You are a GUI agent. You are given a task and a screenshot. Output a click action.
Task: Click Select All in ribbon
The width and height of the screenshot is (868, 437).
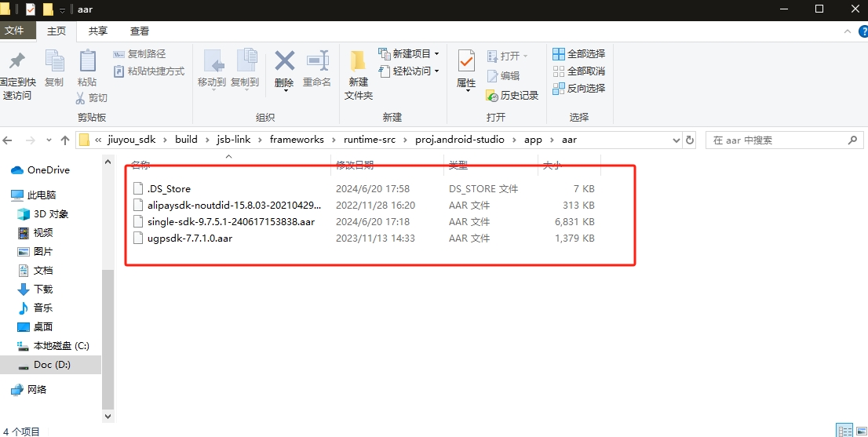(579, 53)
